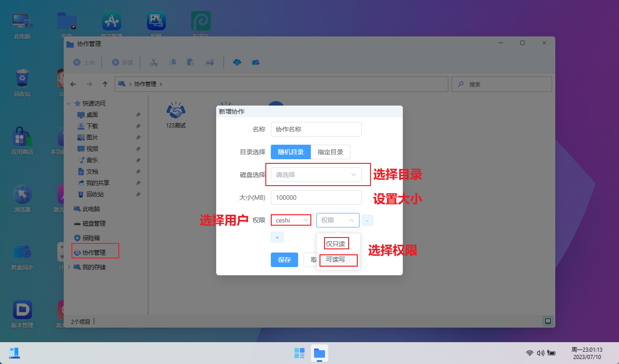The image size is (619, 364).
Task: Click the back navigation arrow
Action: click(73, 84)
